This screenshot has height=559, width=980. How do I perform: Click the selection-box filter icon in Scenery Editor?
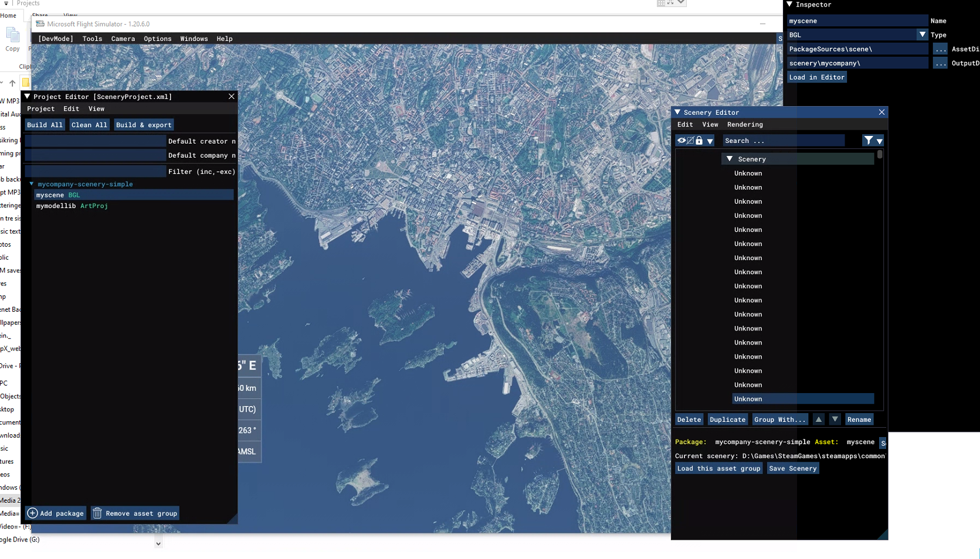(690, 141)
